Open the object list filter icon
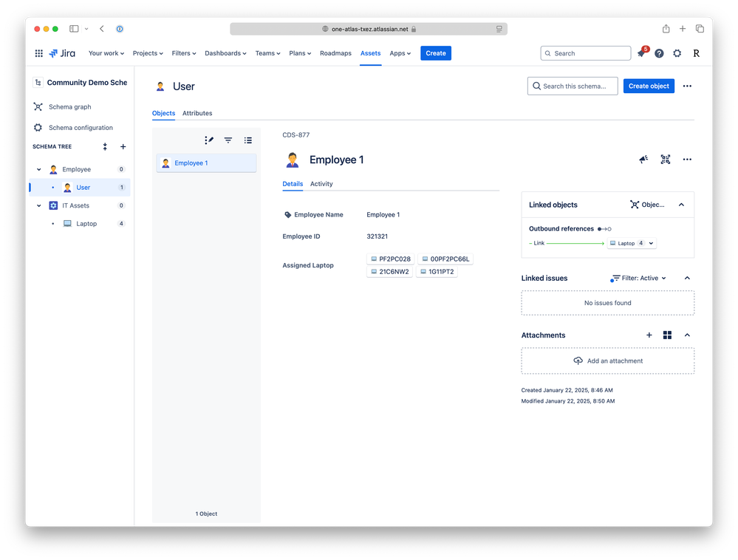This screenshot has width=738, height=560. click(x=228, y=140)
